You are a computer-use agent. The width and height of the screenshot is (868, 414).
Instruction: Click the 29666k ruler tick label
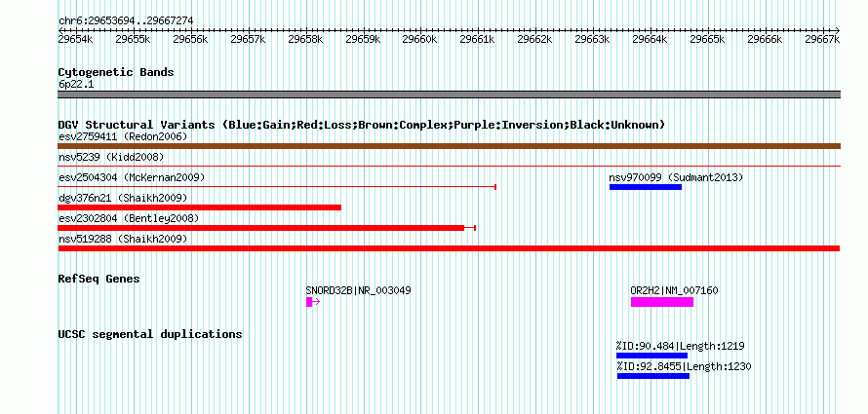[x=765, y=39]
